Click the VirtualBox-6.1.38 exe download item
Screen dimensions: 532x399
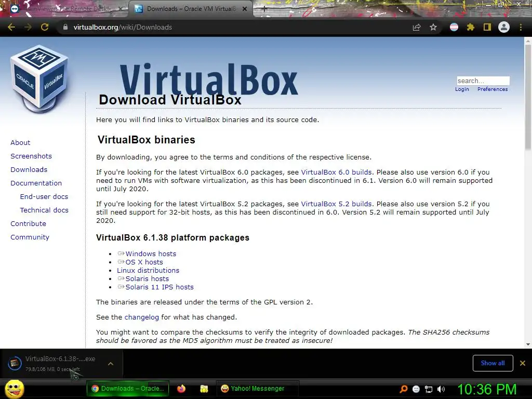tap(61, 363)
